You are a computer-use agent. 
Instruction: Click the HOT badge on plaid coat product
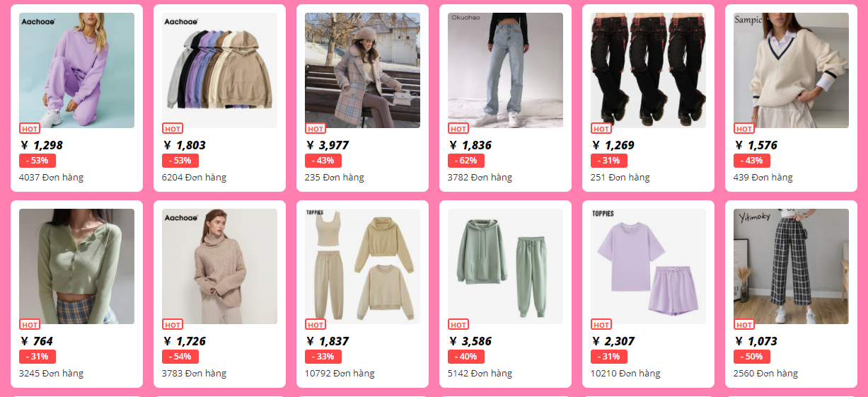[x=316, y=129]
